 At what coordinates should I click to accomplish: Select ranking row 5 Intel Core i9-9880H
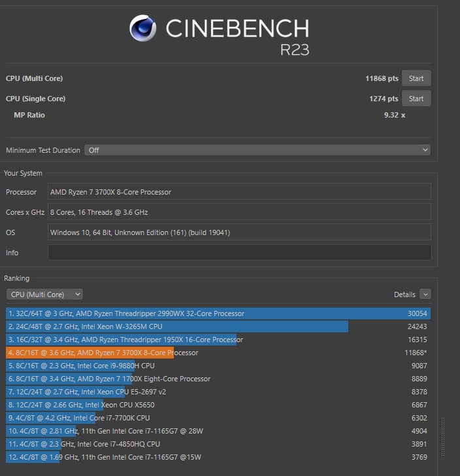tap(218, 366)
